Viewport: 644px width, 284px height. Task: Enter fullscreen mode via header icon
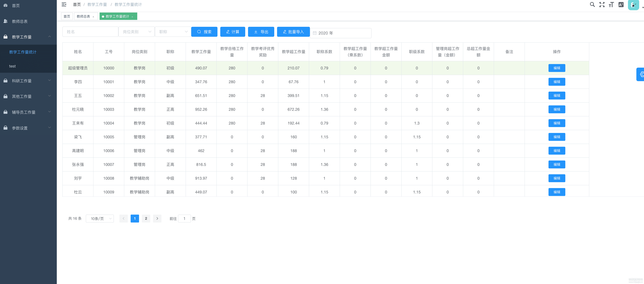point(602,4)
